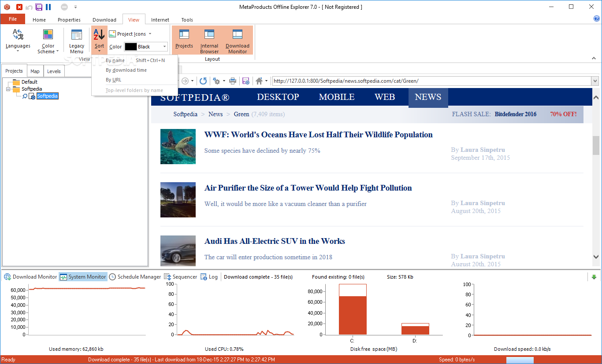Click the browser Forward arrow icon

(185, 81)
